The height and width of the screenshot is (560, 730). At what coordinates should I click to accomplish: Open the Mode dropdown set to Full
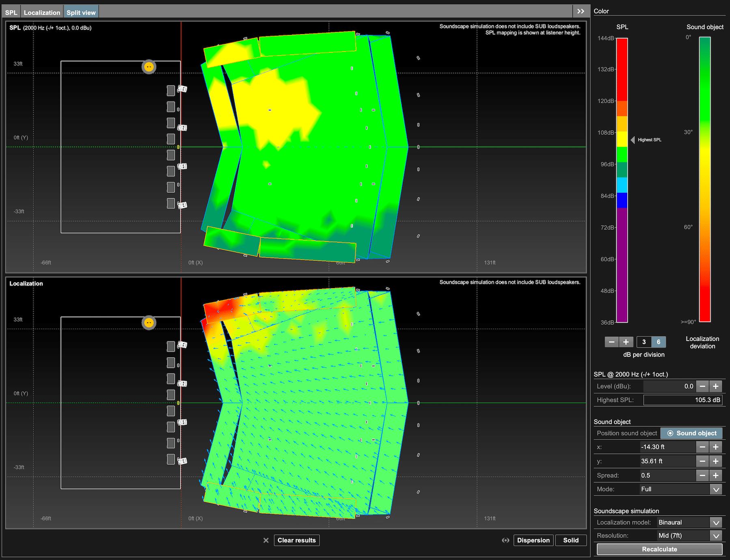(x=716, y=489)
